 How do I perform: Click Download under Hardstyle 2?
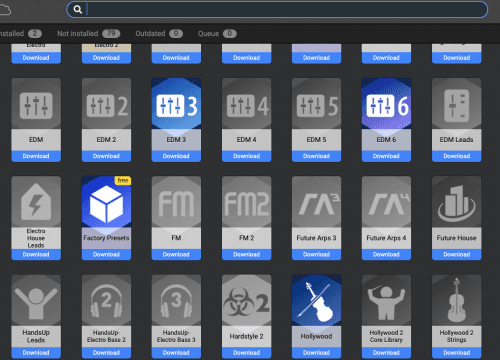pos(247,353)
